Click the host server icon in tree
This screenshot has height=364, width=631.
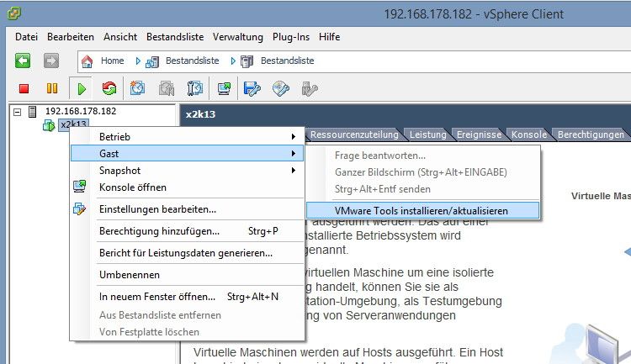pyautogui.click(x=33, y=112)
